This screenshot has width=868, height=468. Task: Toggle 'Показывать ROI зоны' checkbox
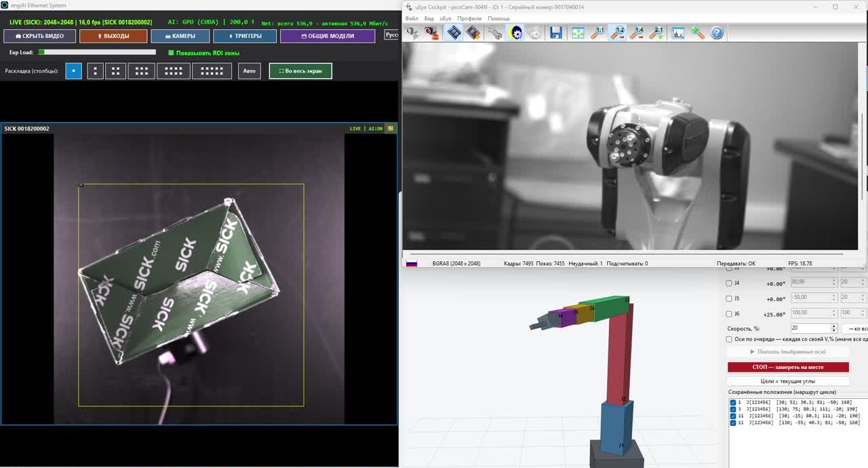171,53
